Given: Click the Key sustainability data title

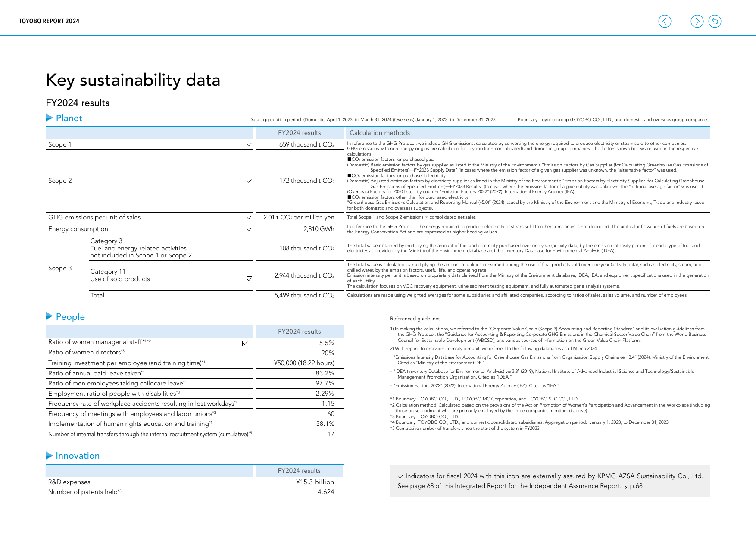Looking at the screenshot, I should [133, 80].
